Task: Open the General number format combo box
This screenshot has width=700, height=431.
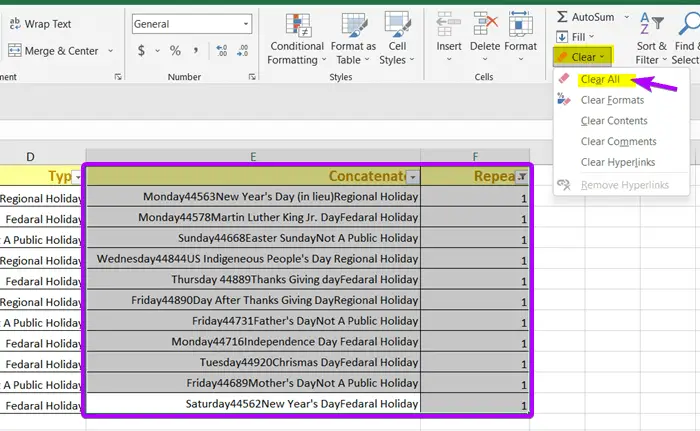Action: point(192,24)
